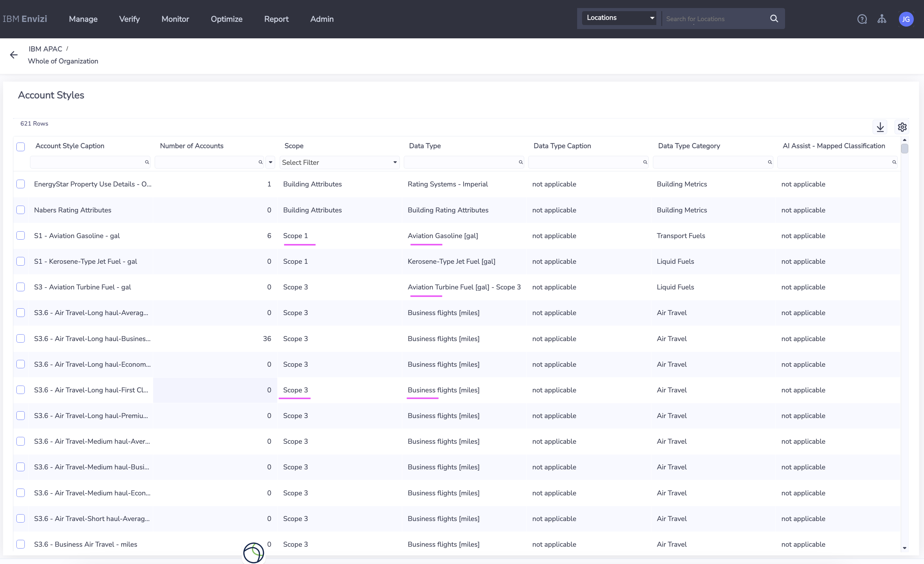
Task: Select the S1 - Aviation Gasoline - gal checkbox
Action: click(x=21, y=236)
